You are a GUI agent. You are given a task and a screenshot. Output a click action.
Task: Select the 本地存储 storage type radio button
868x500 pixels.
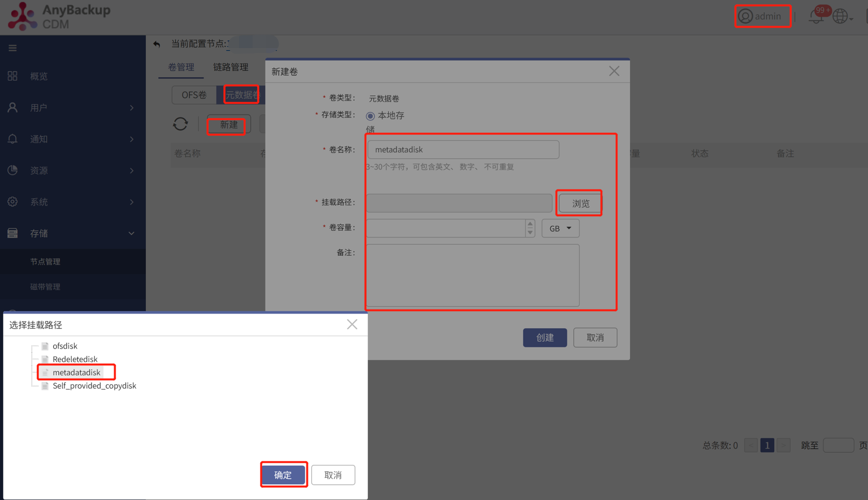[371, 116]
